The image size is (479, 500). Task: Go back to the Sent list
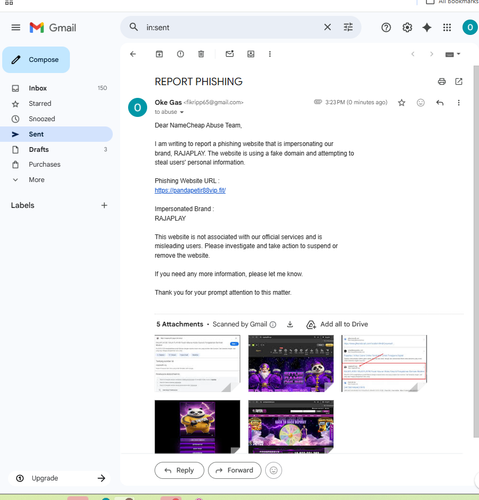[133, 54]
